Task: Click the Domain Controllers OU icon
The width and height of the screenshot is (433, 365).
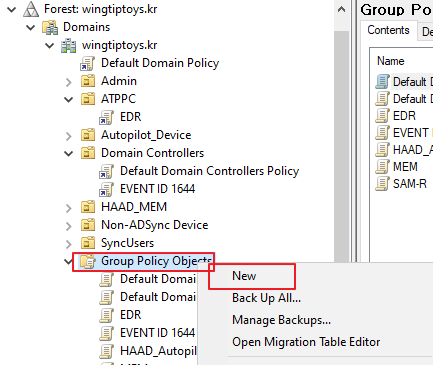Action: click(88, 153)
